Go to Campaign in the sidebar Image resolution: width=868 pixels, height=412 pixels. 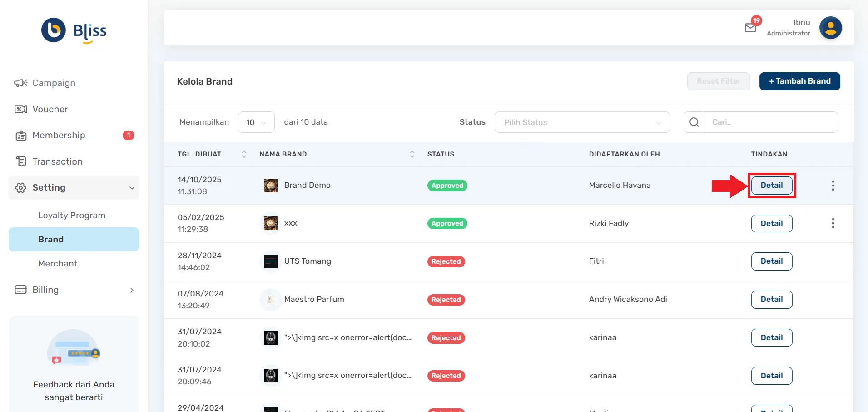click(54, 83)
